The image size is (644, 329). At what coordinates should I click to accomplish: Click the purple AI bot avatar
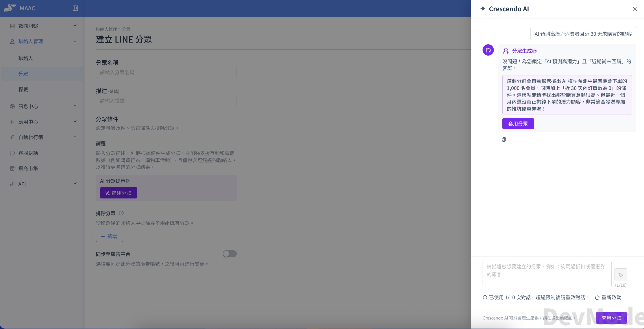(x=488, y=50)
